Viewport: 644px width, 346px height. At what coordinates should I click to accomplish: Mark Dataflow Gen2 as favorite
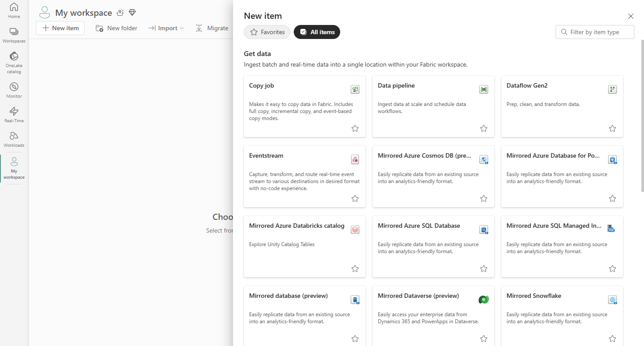coord(612,128)
